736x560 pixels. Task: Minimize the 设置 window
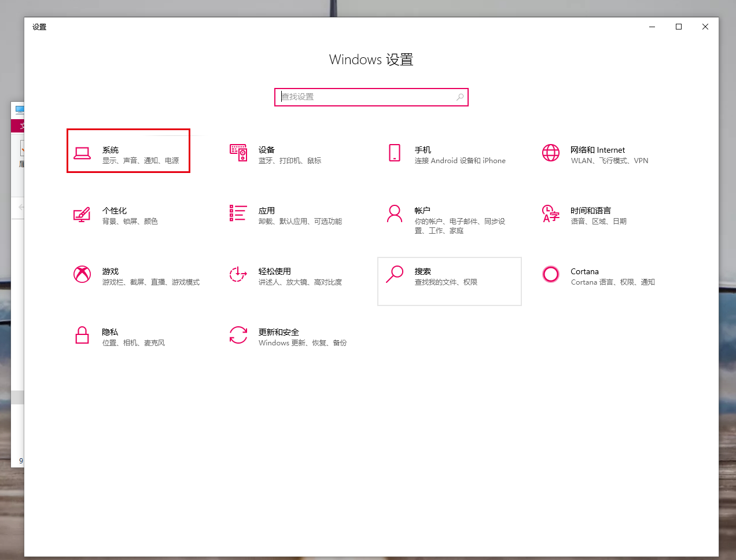tap(652, 27)
